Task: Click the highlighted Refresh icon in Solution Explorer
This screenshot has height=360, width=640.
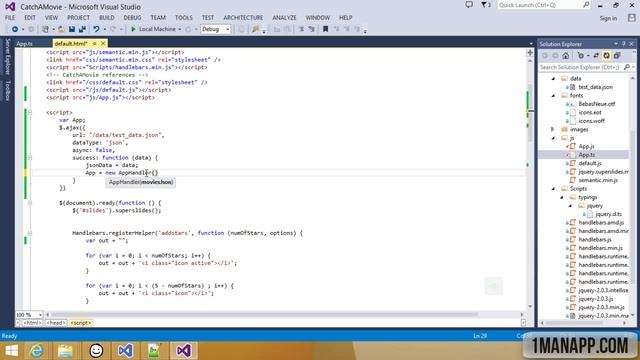Action: click(x=607, y=56)
